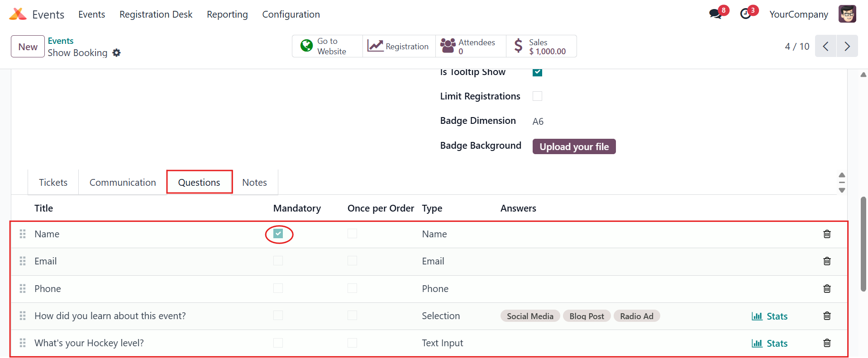Open the user avatar menu
The width and height of the screenshot is (868, 358).
click(x=847, y=14)
